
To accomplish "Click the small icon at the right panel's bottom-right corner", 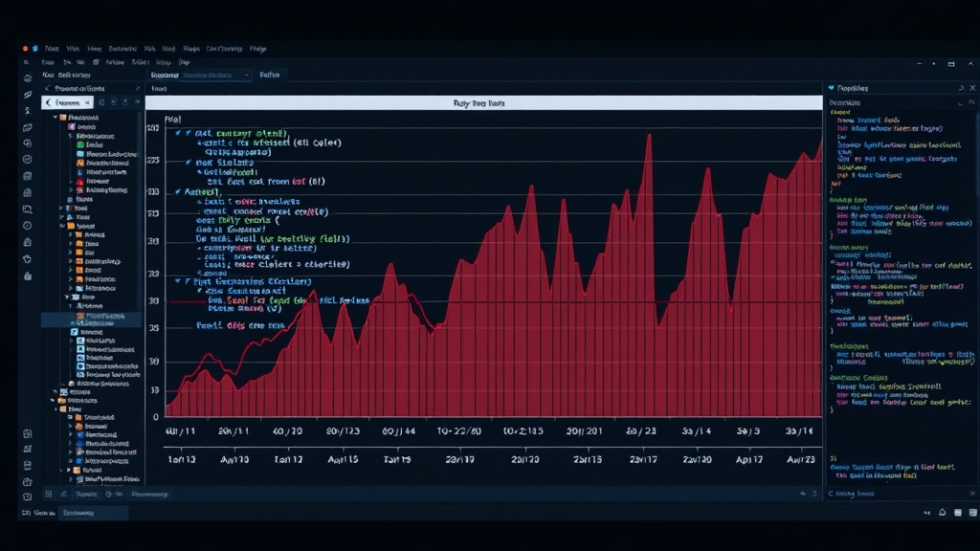I will (972, 494).
